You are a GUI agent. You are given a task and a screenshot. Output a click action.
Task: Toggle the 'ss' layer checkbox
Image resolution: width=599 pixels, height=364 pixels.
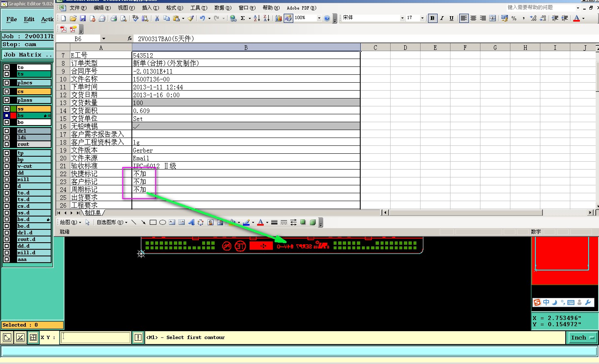[7, 109]
